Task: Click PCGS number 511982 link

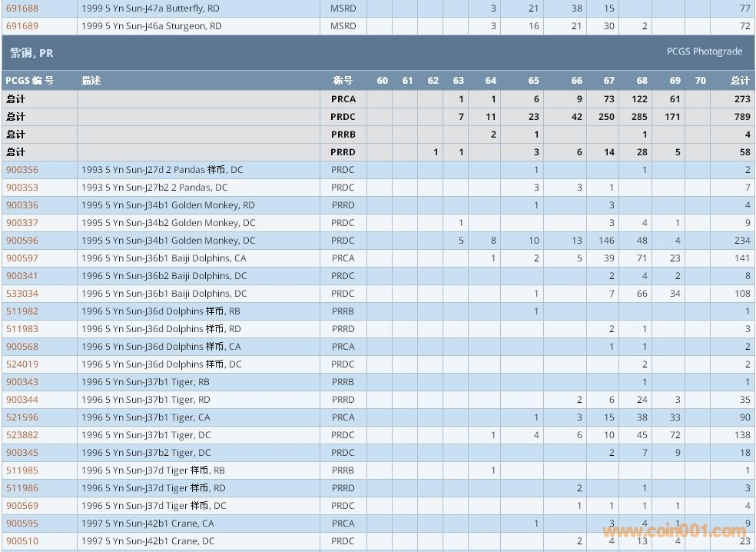Action: pyautogui.click(x=22, y=311)
